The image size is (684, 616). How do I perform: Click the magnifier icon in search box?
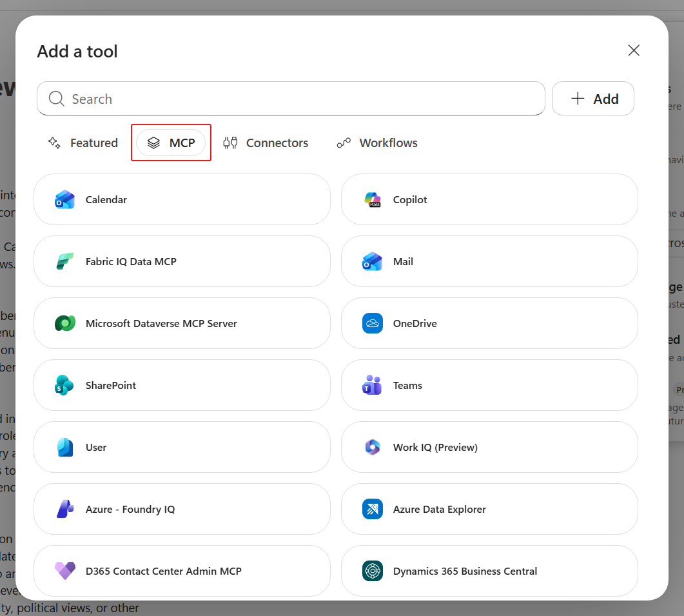click(56, 99)
